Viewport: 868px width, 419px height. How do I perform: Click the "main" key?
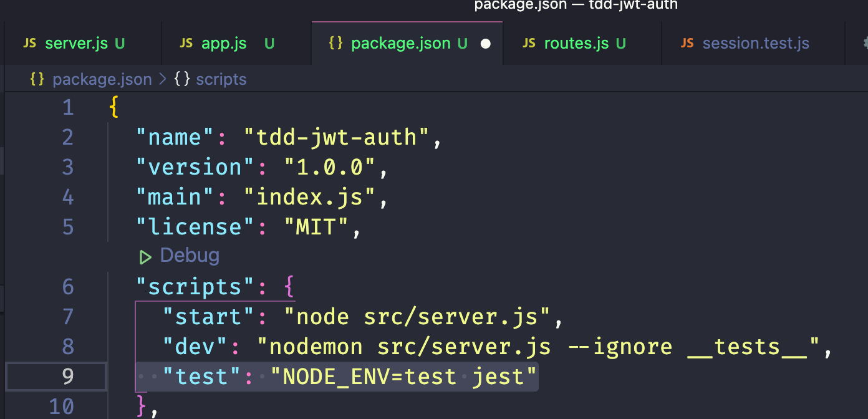point(174,197)
